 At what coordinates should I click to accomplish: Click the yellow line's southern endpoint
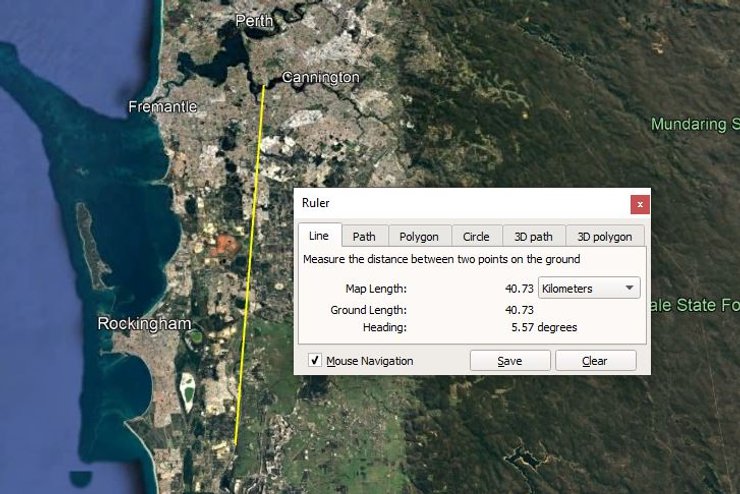(x=235, y=444)
